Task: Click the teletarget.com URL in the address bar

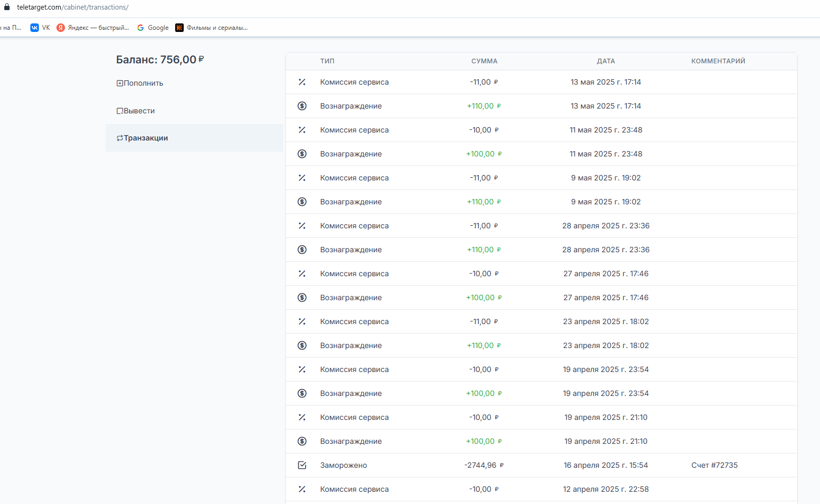Action: [72, 7]
